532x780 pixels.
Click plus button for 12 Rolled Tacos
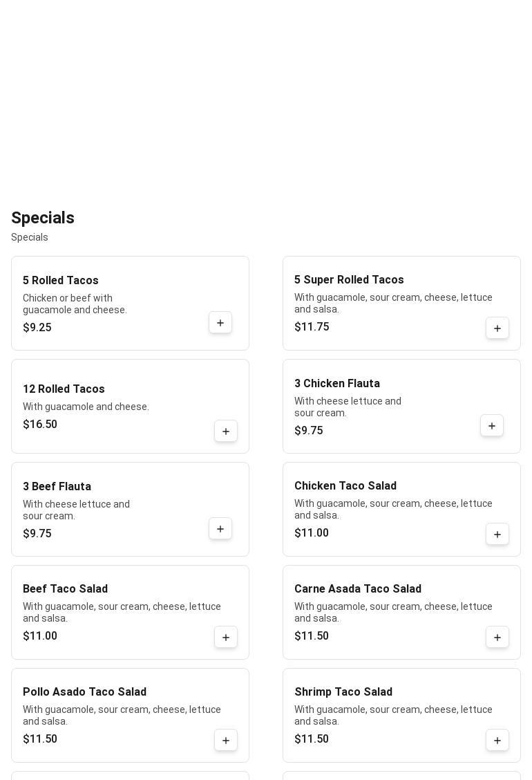pyautogui.click(x=226, y=431)
